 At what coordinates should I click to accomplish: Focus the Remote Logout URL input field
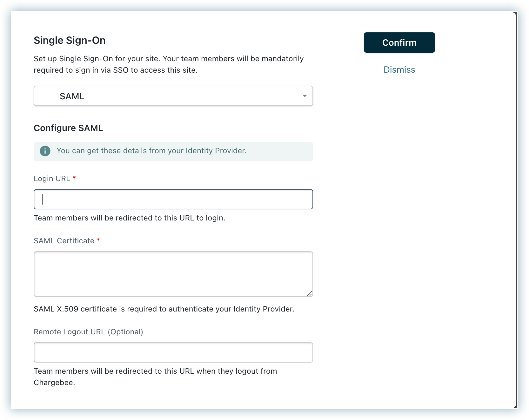pos(173,352)
